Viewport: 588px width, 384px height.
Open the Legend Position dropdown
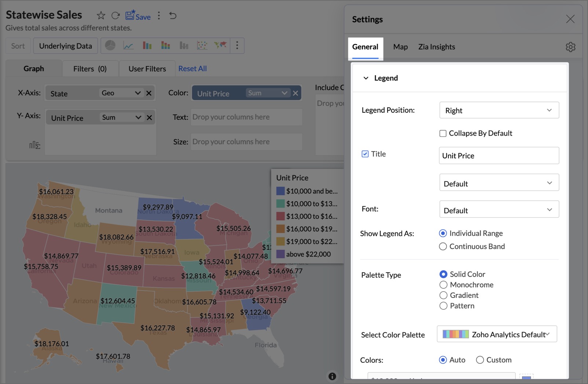click(x=499, y=110)
